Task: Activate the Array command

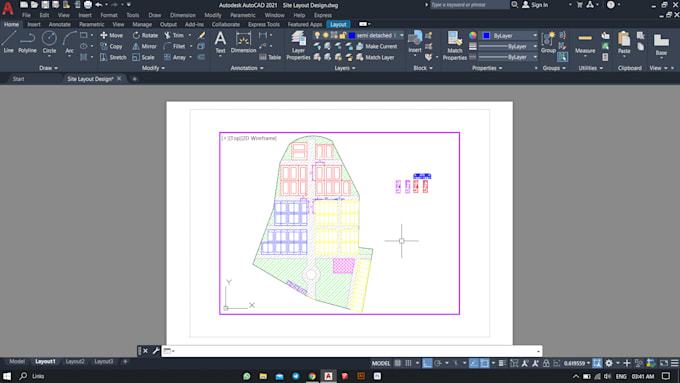Action: 175,57
